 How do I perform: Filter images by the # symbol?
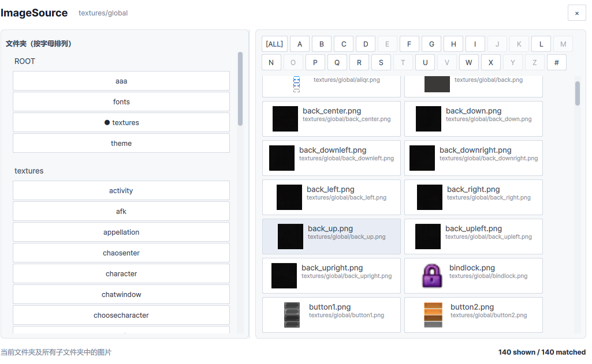(557, 63)
